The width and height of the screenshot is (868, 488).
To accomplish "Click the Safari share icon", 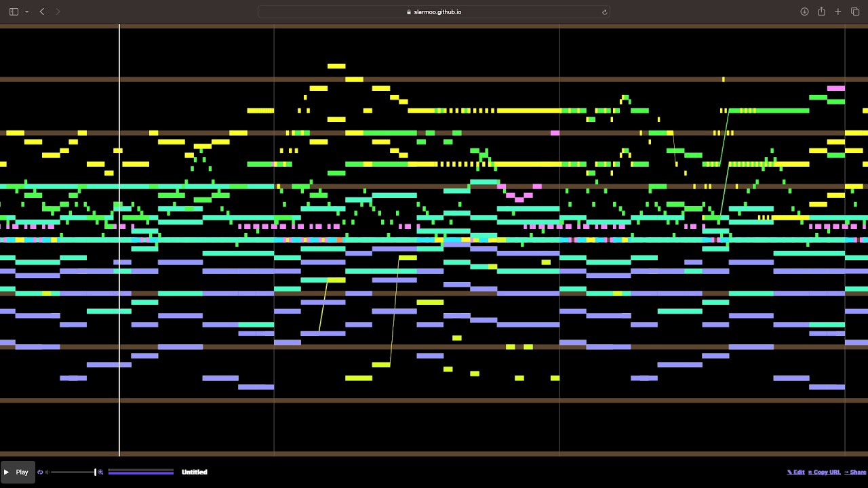I will (x=821, y=12).
